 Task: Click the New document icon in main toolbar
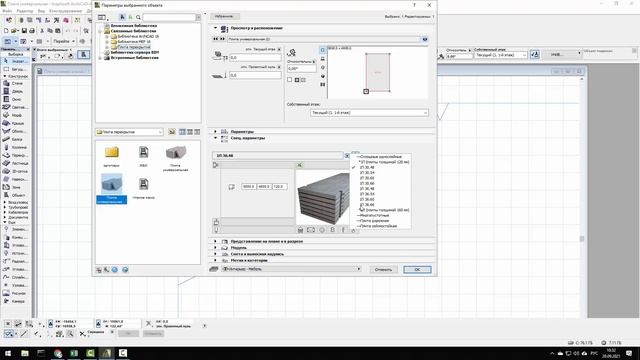coord(6,31)
